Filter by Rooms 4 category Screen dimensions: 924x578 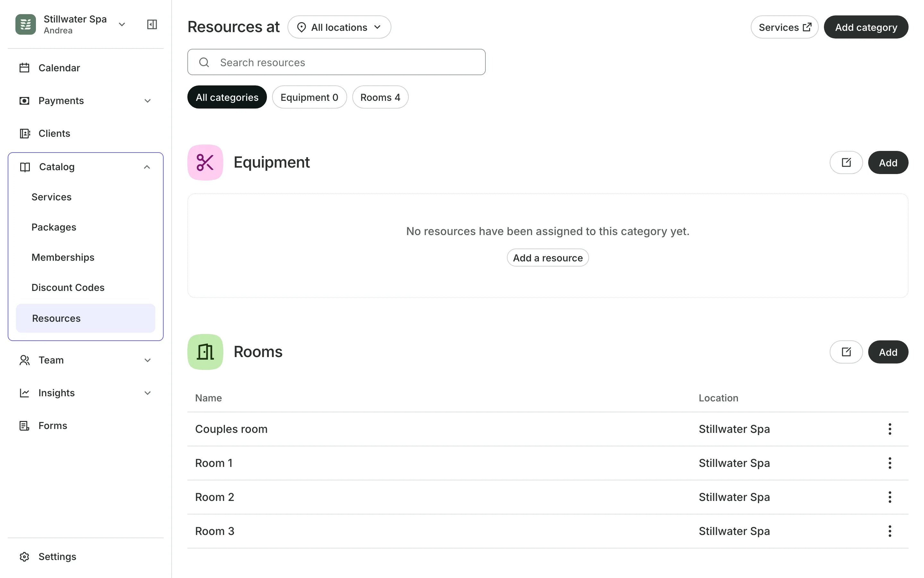coord(380,97)
